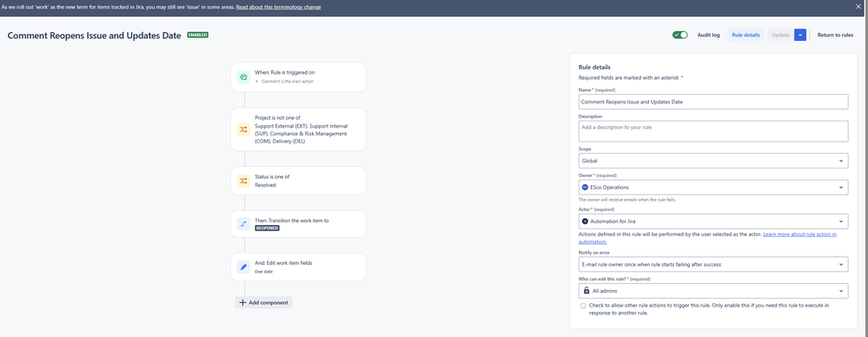868x337 pixels.
Task: Click Add component button
Action: pos(263,302)
